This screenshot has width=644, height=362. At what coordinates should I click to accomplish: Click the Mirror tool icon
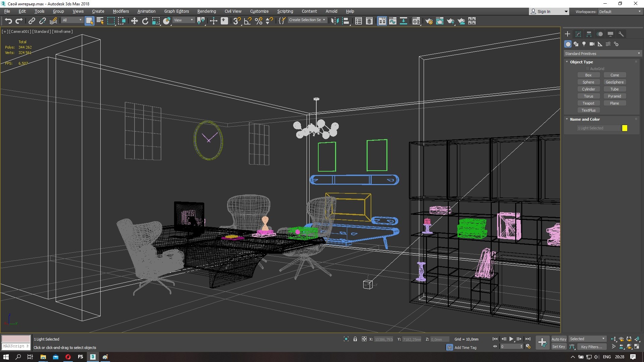tap(335, 21)
